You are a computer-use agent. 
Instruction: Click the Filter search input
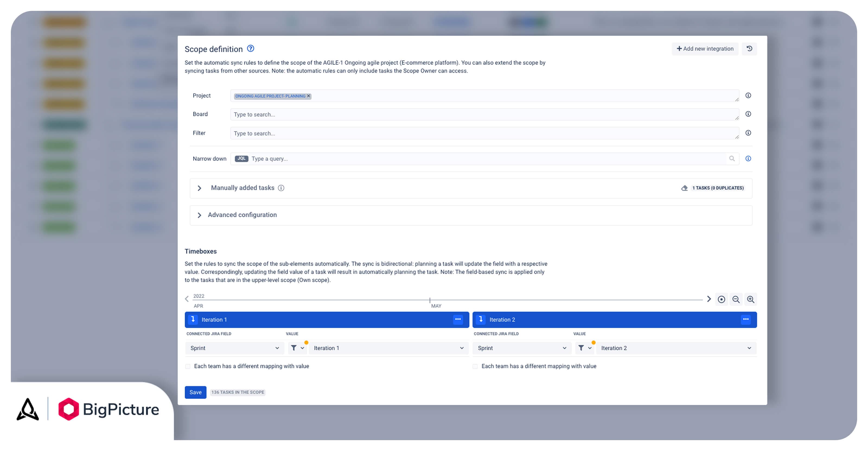pos(484,134)
